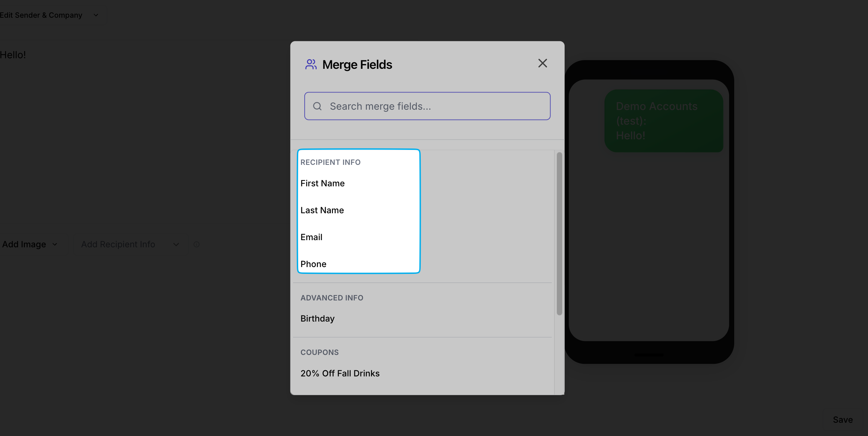Screen dimensions: 868x436
Task: Insert the Phone merge field
Action: click(x=313, y=264)
